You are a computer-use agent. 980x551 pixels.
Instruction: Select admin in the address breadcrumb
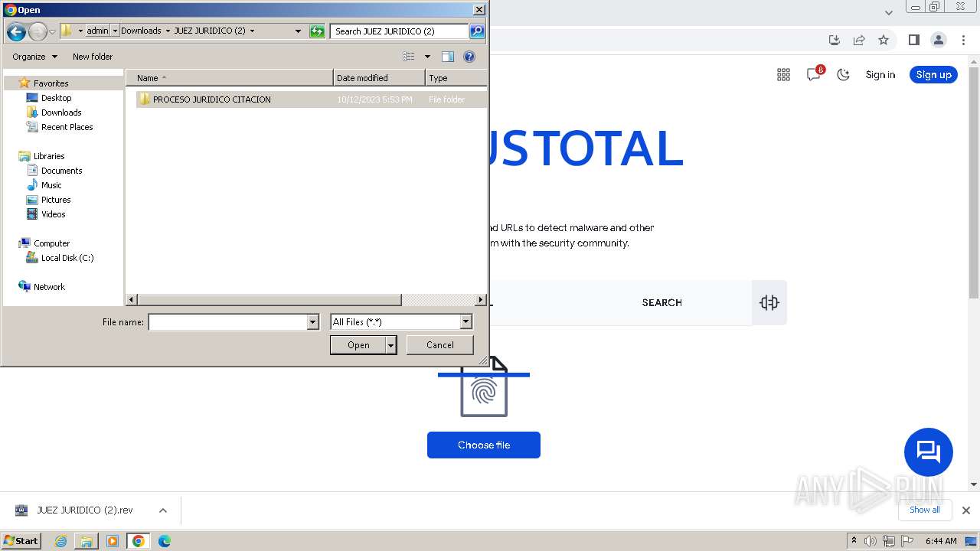[x=97, y=31]
